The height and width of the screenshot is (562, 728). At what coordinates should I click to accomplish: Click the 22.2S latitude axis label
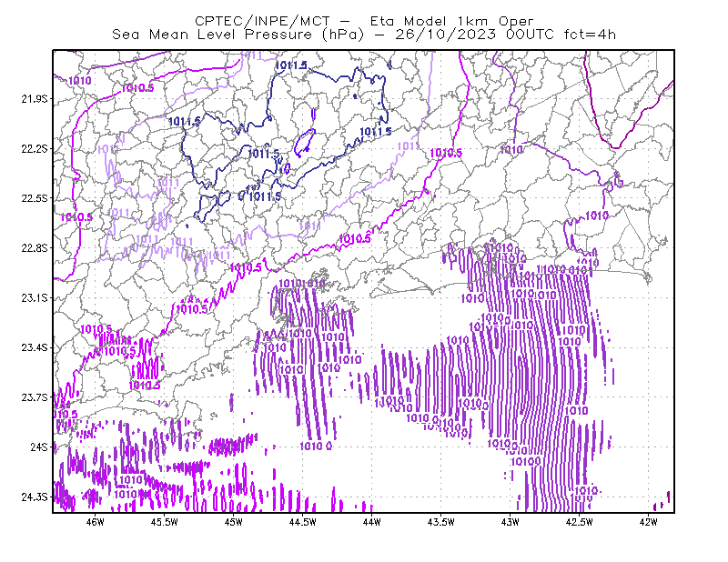pyautogui.click(x=34, y=148)
